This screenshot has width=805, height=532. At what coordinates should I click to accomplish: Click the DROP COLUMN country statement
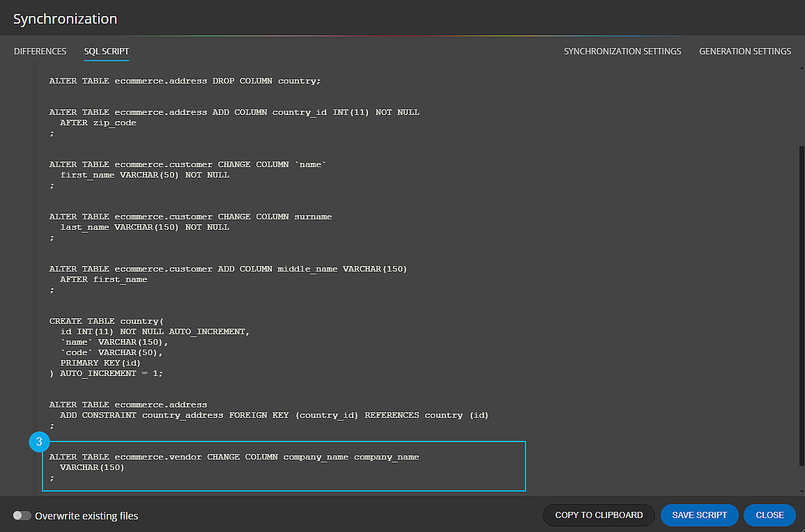coord(185,81)
